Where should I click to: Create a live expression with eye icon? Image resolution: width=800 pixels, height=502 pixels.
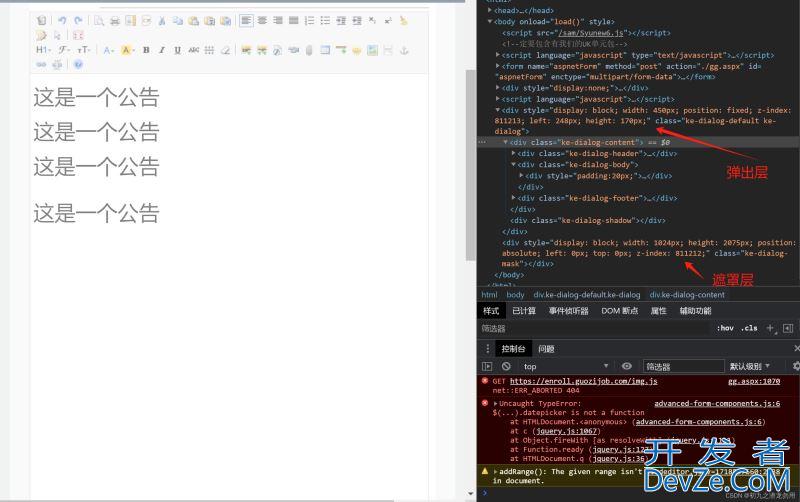click(627, 366)
